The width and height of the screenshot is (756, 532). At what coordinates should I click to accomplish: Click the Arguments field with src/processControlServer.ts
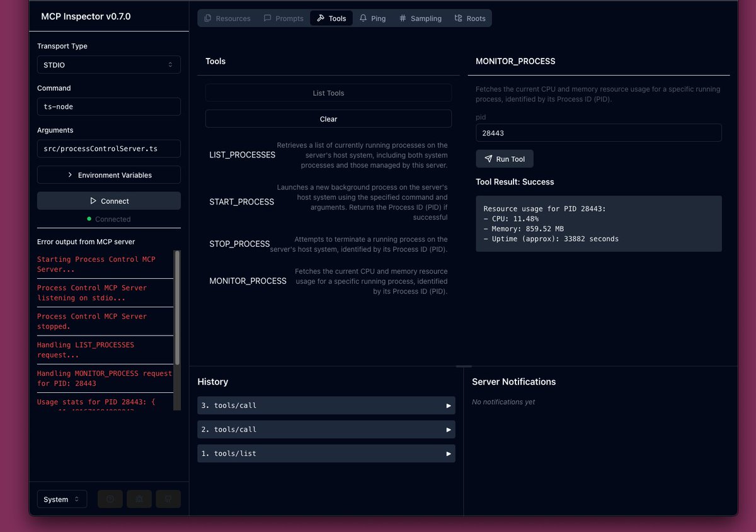tap(109, 149)
